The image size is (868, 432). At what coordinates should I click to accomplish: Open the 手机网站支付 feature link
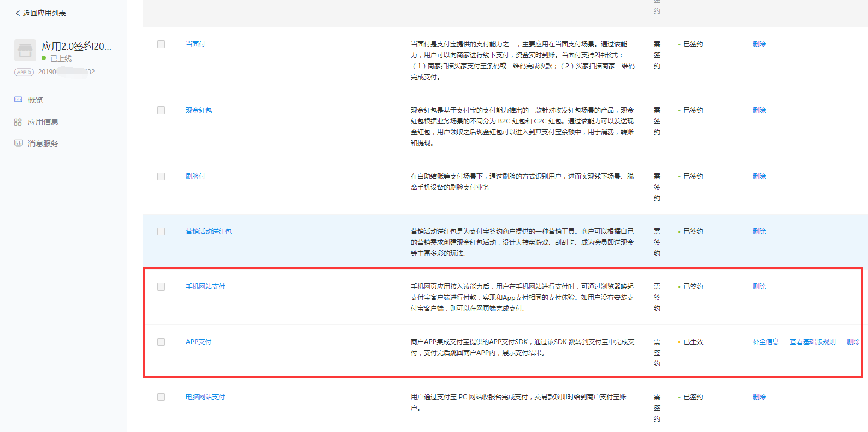[205, 287]
